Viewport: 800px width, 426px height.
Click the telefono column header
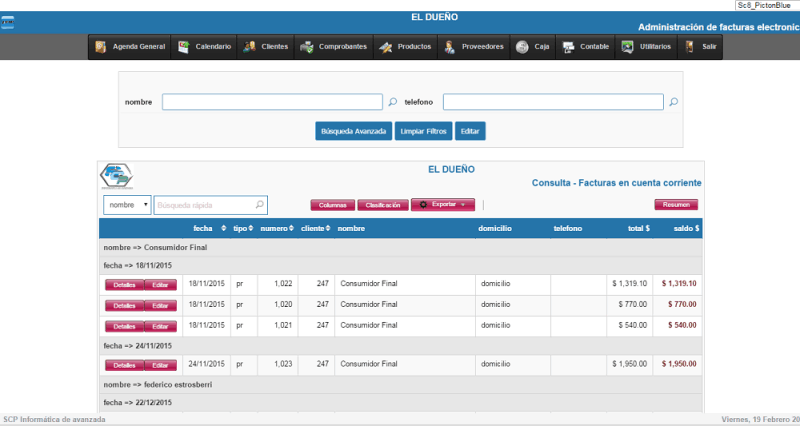(568, 229)
